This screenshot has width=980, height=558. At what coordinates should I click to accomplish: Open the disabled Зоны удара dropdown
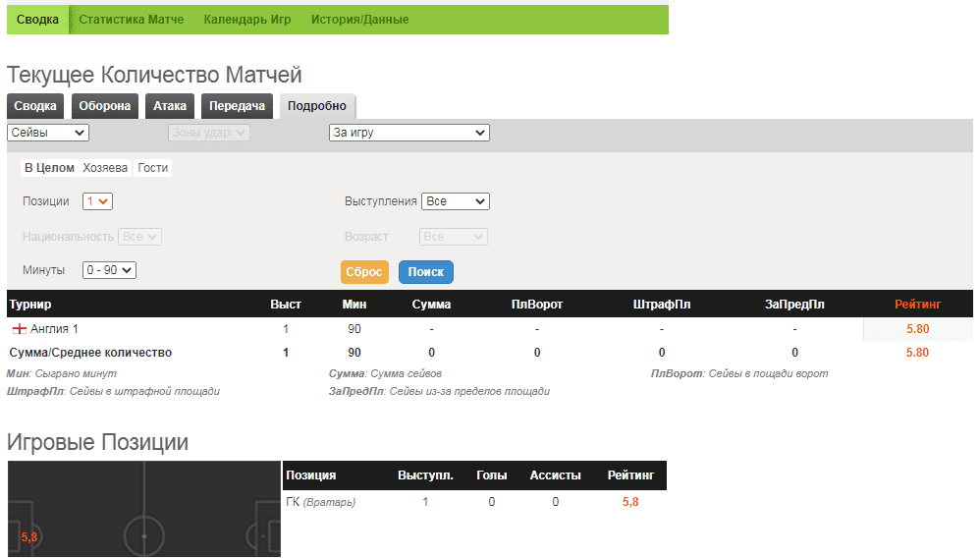(209, 133)
